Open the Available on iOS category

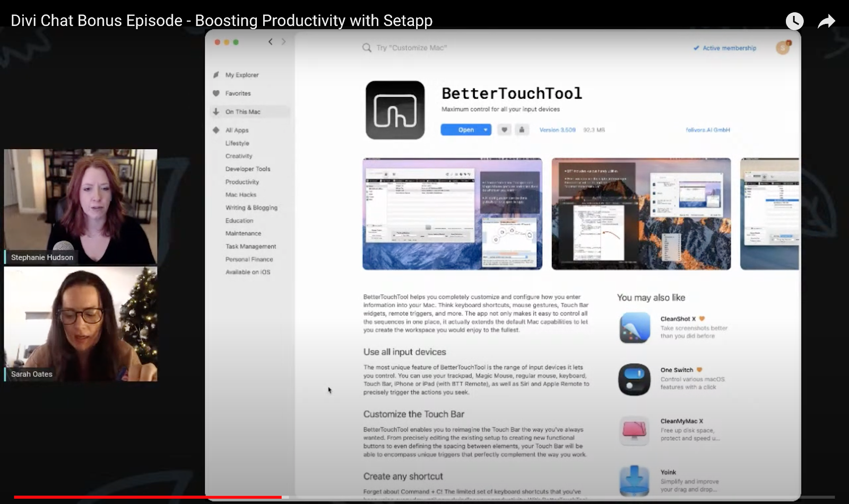[248, 272]
